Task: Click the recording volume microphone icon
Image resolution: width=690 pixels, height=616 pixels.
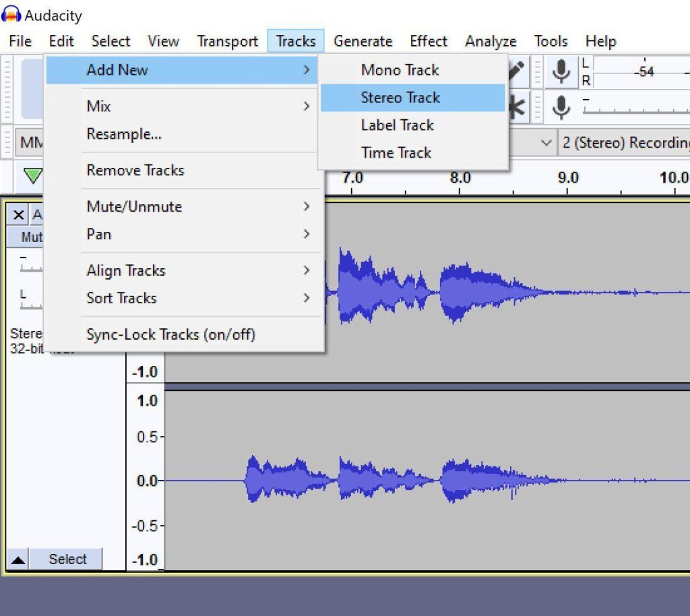Action: (561, 106)
